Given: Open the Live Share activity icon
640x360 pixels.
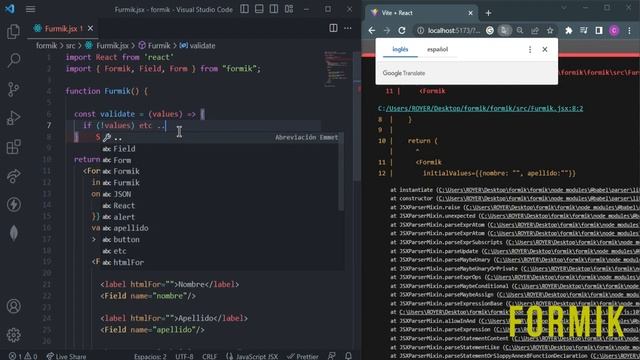Looking at the screenshot, I should (13, 176).
